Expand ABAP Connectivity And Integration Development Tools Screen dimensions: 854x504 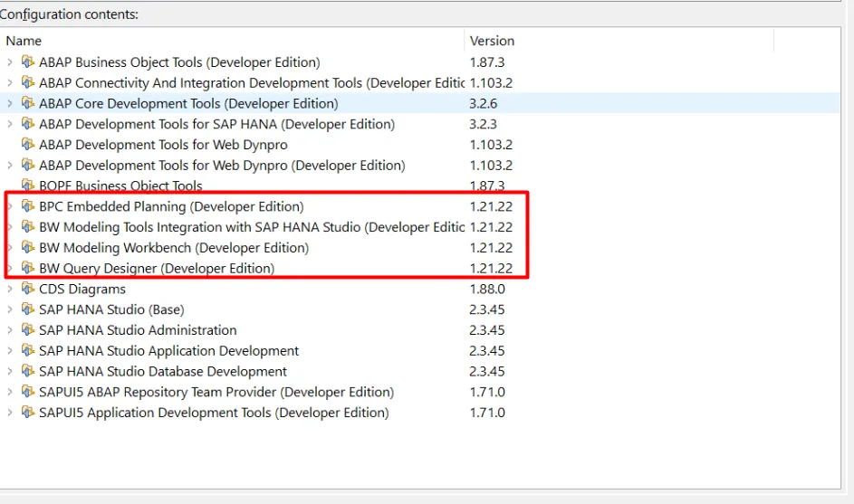[9, 82]
